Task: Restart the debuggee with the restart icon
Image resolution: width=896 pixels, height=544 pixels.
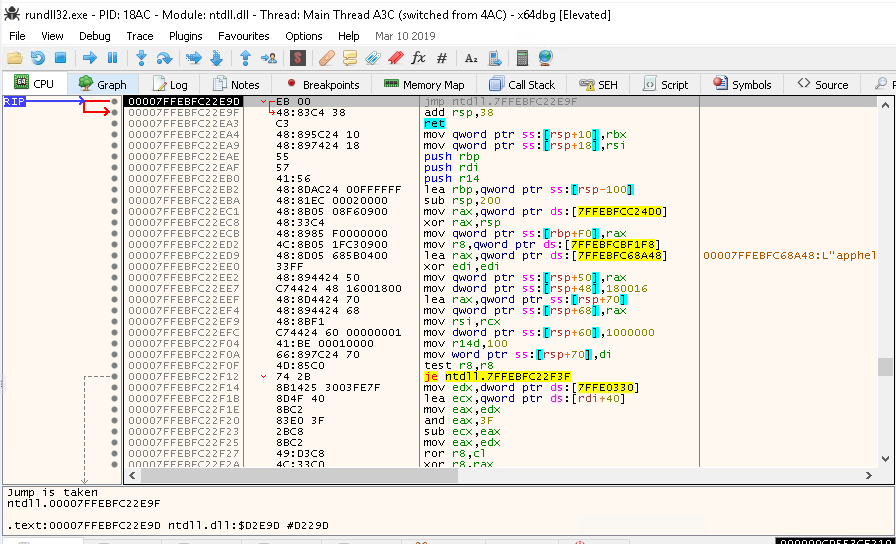Action: coord(38,58)
